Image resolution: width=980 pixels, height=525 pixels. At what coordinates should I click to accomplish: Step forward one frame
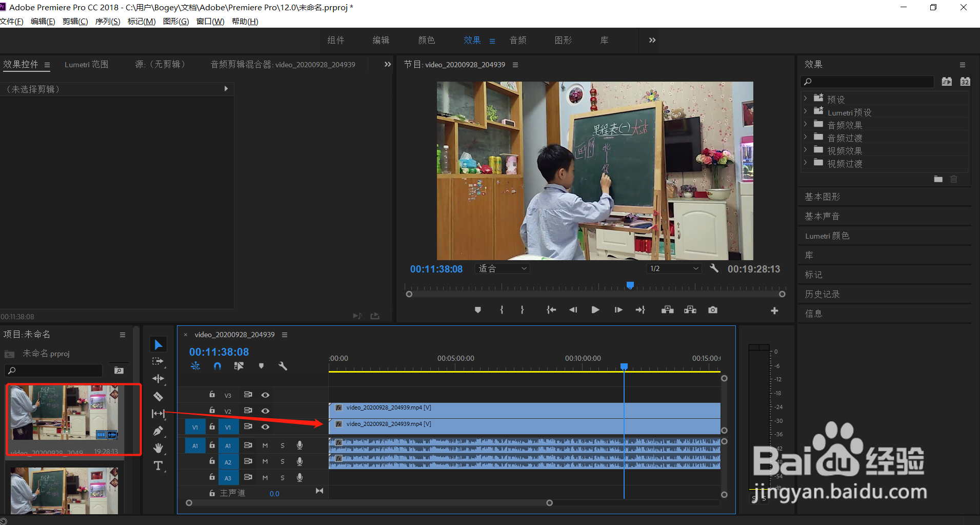click(618, 310)
